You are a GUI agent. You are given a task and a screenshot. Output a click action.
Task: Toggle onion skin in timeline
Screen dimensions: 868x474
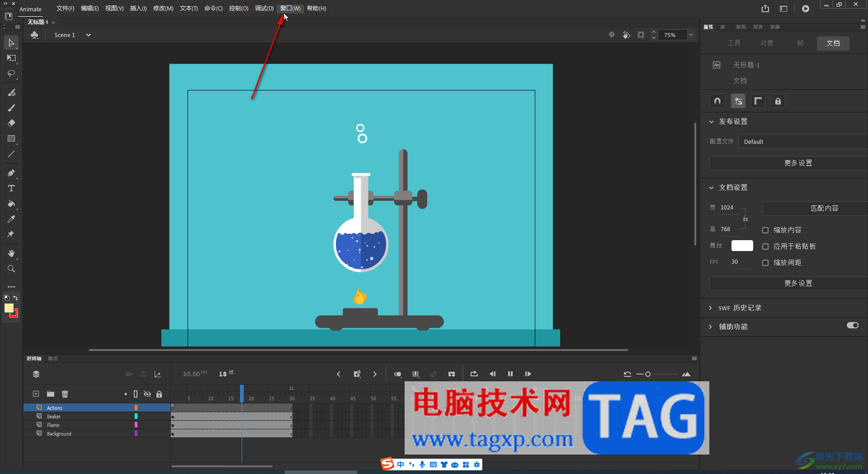(397, 374)
